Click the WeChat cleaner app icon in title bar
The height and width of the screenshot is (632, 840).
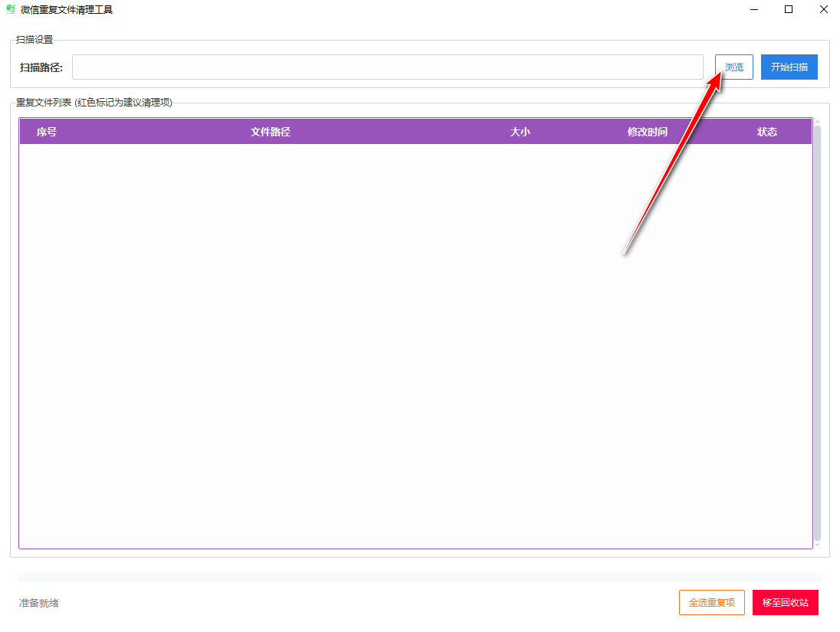tap(10, 9)
